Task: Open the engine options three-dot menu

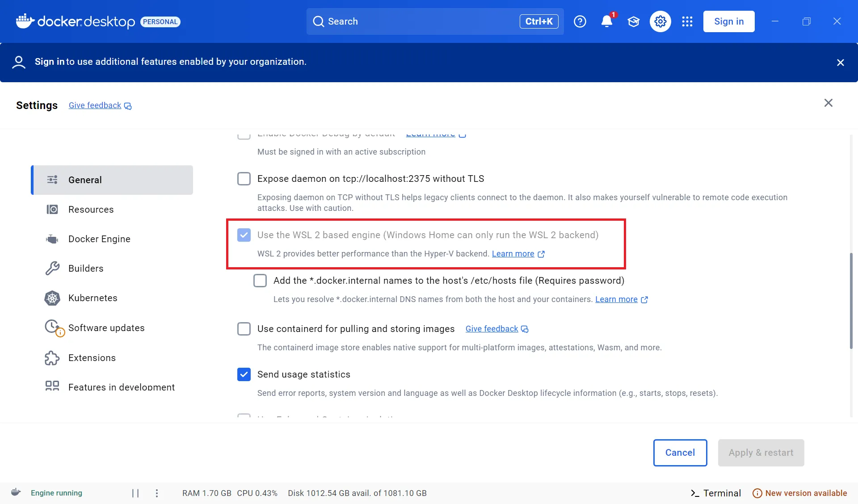Action: tap(156, 493)
